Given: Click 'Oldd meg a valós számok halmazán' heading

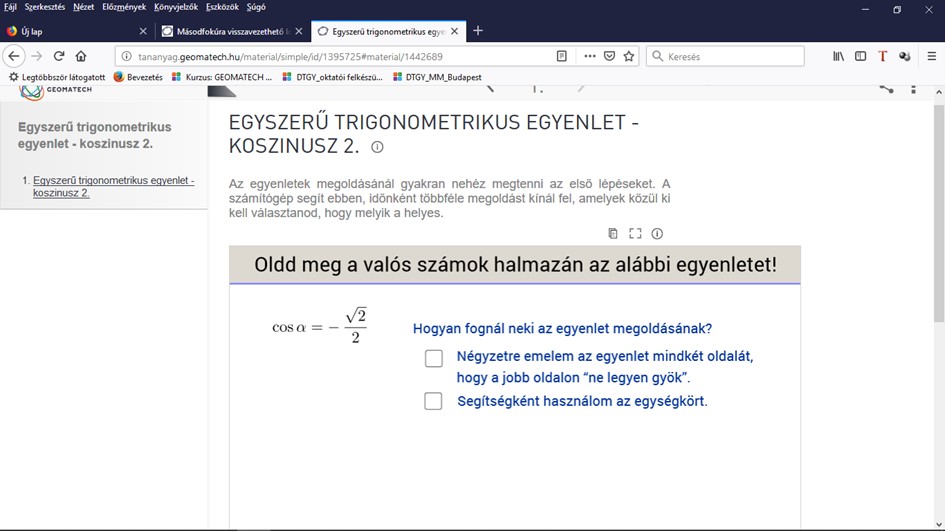Looking at the screenshot, I should (x=515, y=265).
